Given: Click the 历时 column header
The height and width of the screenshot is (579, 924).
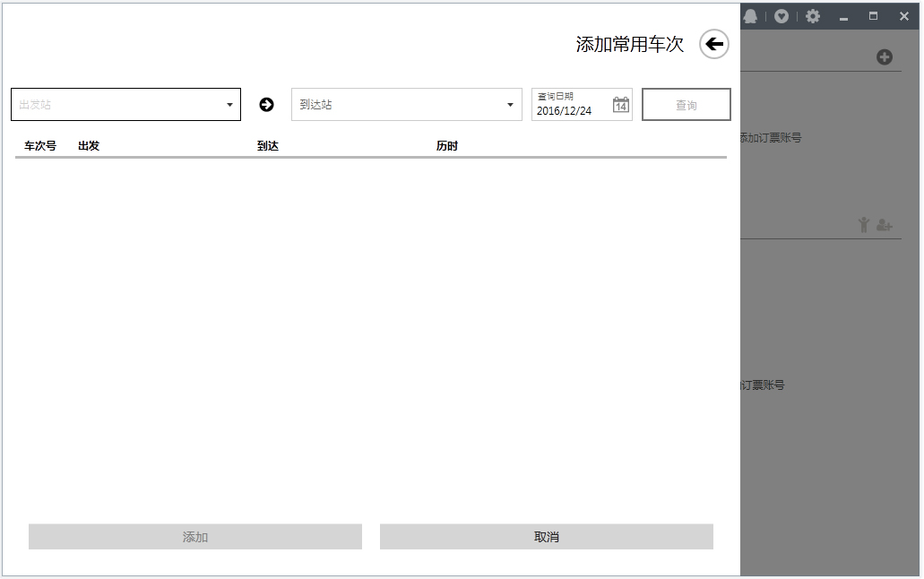Looking at the screenshot, I should tap(446, 145).
